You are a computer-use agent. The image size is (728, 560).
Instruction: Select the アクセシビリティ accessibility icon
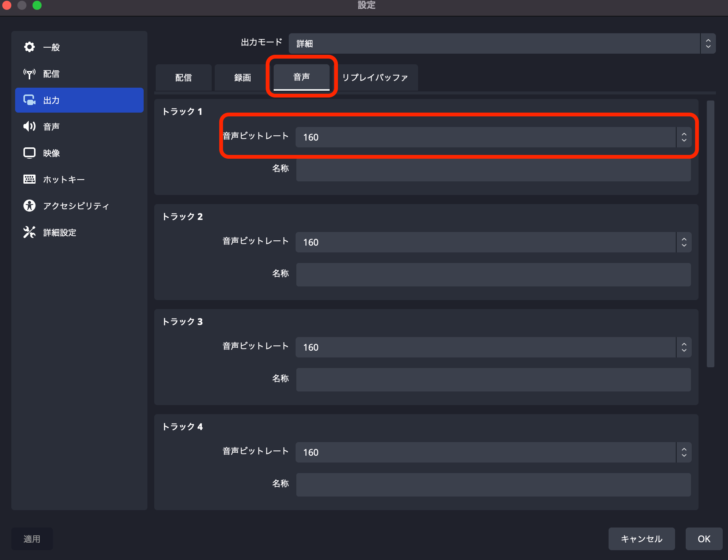coord(29,206)
